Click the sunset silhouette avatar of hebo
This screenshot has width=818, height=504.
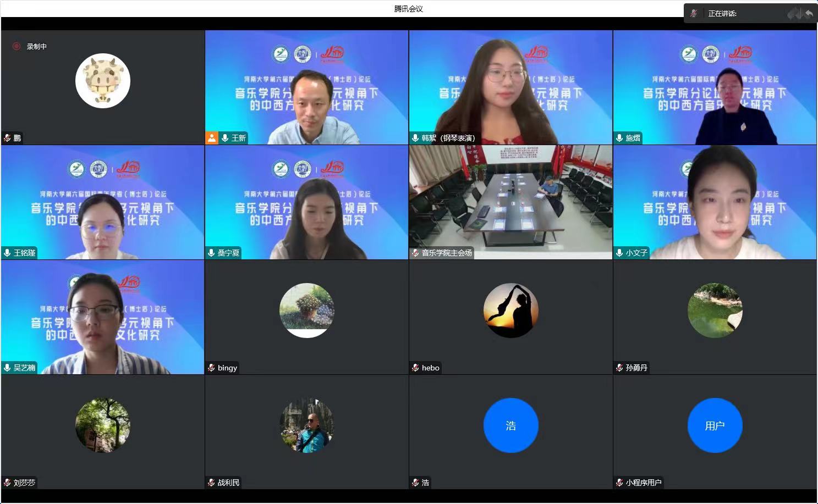pyautogui.click(x=510, y=311)
